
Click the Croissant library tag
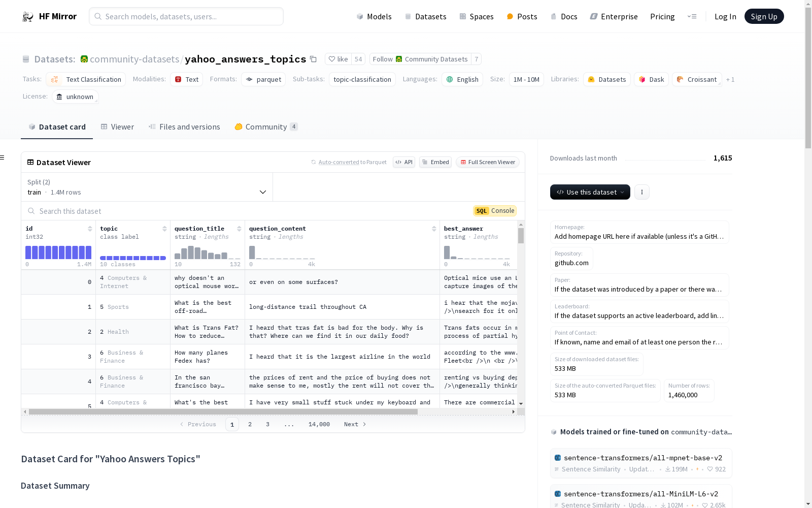(x=697, y=79)
